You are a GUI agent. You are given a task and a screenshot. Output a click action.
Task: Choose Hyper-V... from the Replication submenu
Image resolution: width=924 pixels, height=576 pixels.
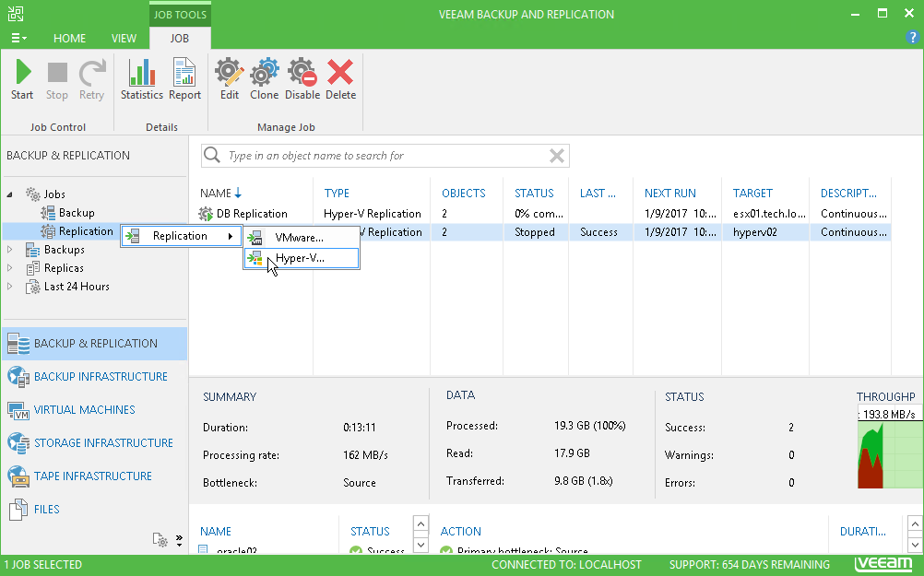pyautogui.click(x=302, y=259)
